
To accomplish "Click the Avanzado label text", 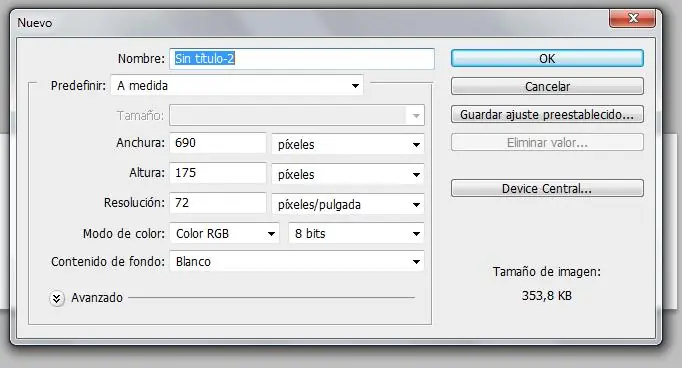I will pyautogui.click(x=97, y=298).
